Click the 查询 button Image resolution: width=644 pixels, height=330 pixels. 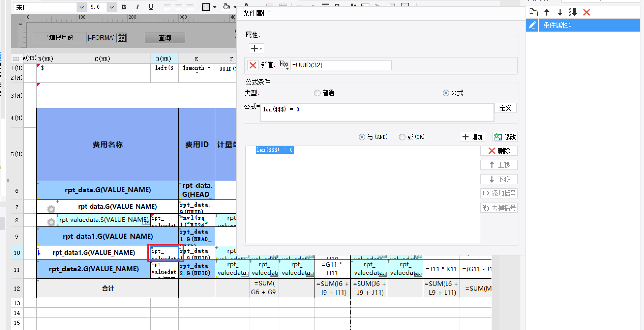pyautogui.click(x=165, y=38)
